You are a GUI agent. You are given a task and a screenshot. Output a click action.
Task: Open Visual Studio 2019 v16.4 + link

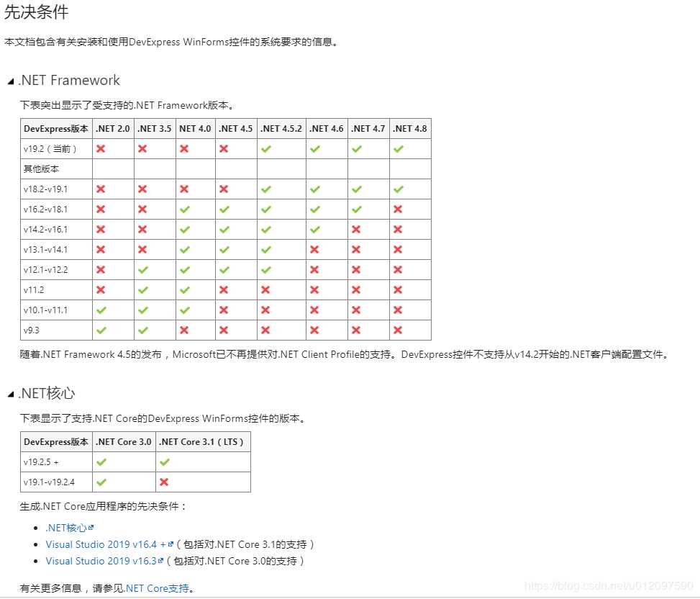pos(106,544)
